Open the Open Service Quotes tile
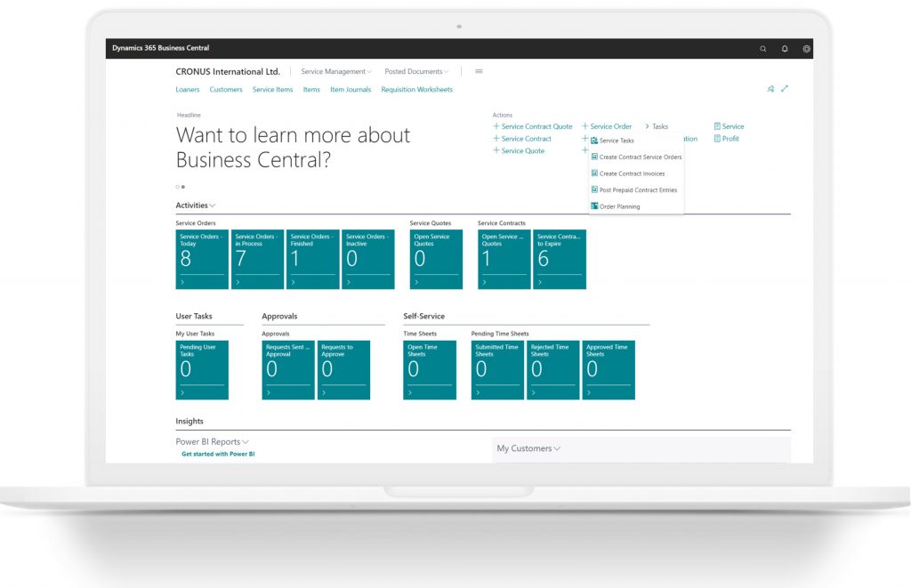The height and width of the screenshot is (588, 911). click(436, 259)
